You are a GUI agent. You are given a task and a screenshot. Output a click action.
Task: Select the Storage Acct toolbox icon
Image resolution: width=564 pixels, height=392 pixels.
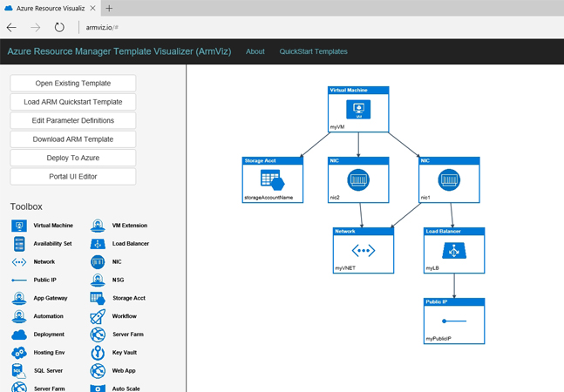(98, 298)
